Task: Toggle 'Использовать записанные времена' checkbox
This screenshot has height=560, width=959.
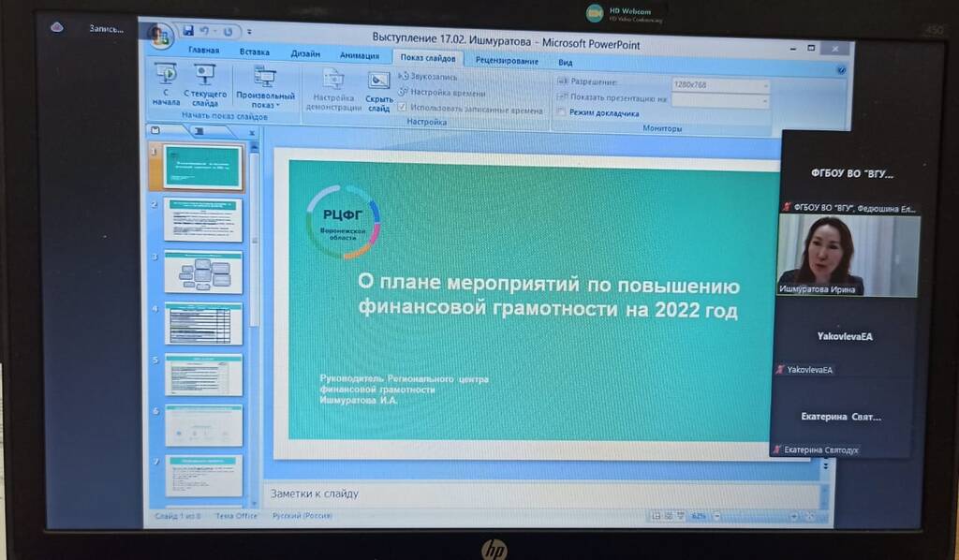Action: [403, 108]
